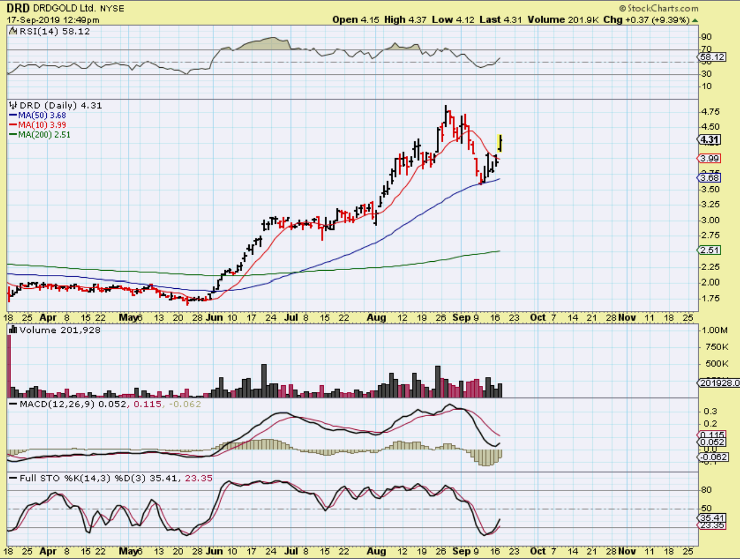The image size is (740, 560).
Task: Click the bold 4.31 price tag on the price axis
Action: tap(710, 140)
